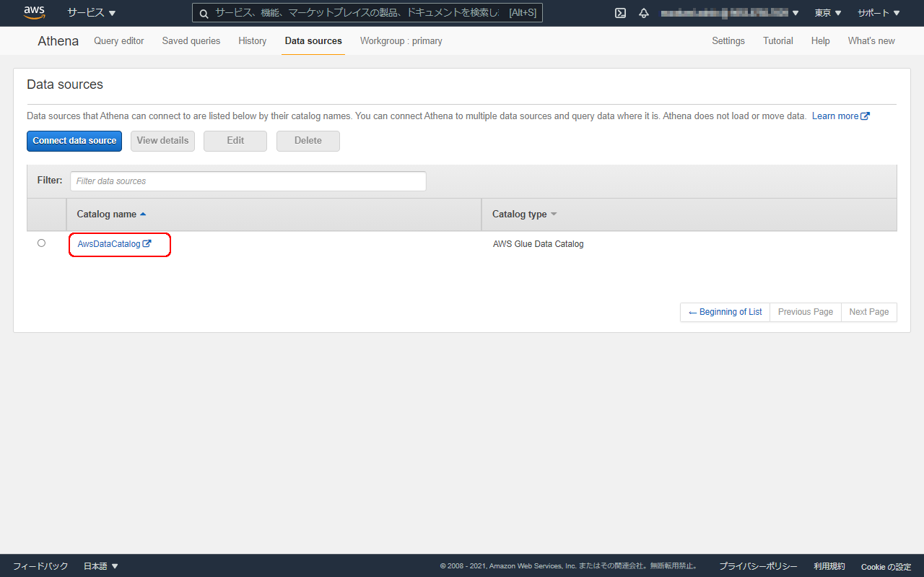This screenshot has width=924, height=577.
Task: Click Connect data source button
Action: [x=74, y=141]
